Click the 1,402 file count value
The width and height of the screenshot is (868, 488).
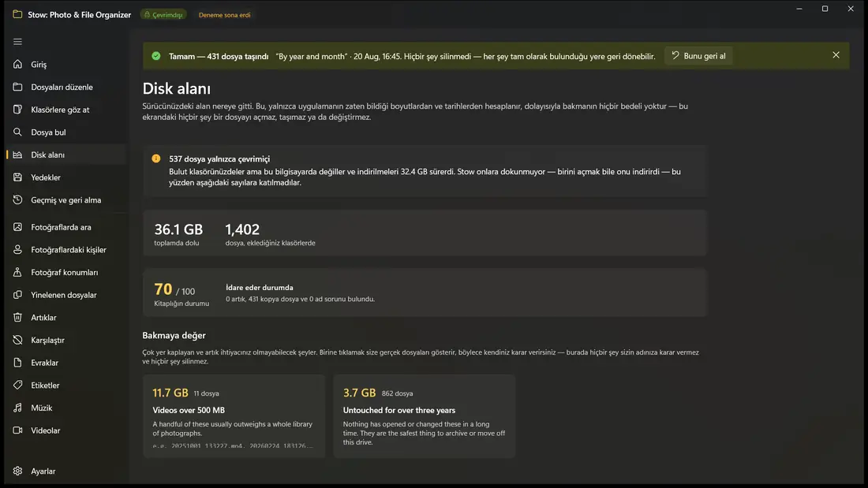pyautogui.click(x=242, y=229)
